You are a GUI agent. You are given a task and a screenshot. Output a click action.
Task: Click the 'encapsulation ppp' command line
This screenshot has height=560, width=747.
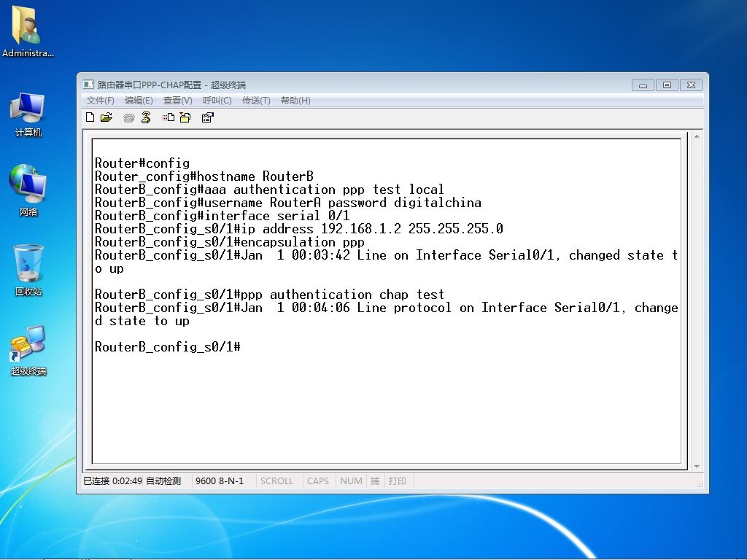pos(229,242)
